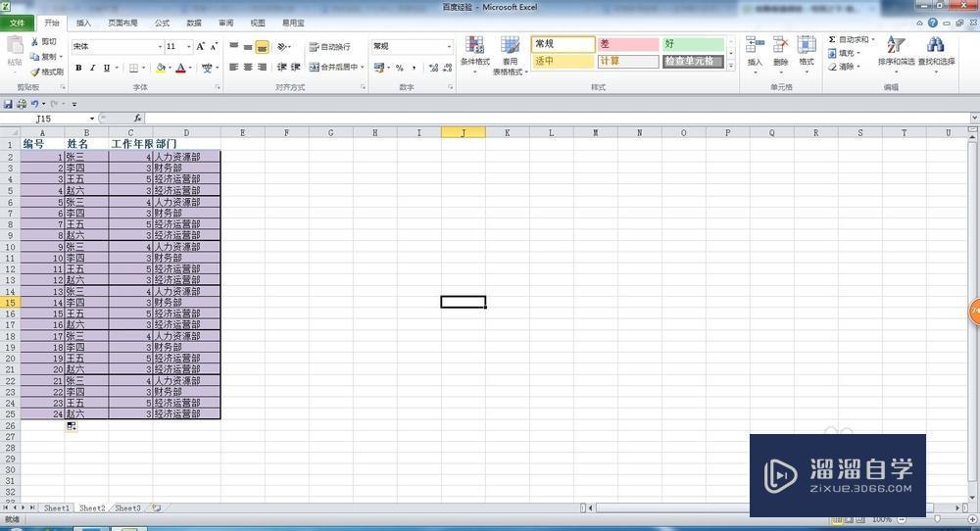The width and height of the screenshot is (980, 531).
Task: Click AutoSum (自动求和) sigma
Action: [x=832, y=39]
